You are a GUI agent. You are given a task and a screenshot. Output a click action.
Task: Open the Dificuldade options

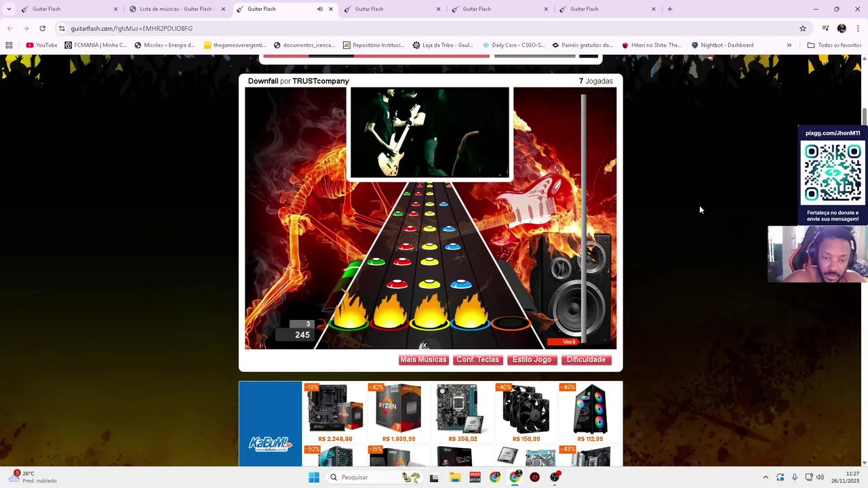tap(586, 360)
